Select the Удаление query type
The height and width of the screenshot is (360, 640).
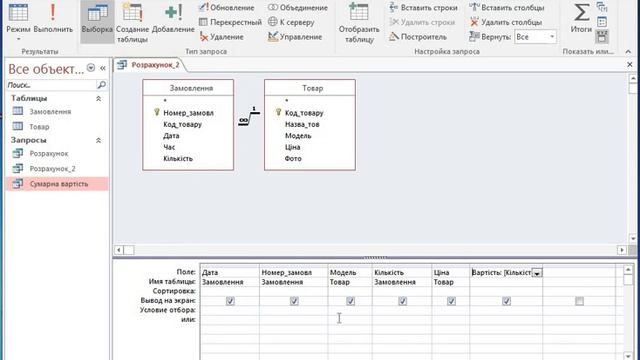coord(222,37)
